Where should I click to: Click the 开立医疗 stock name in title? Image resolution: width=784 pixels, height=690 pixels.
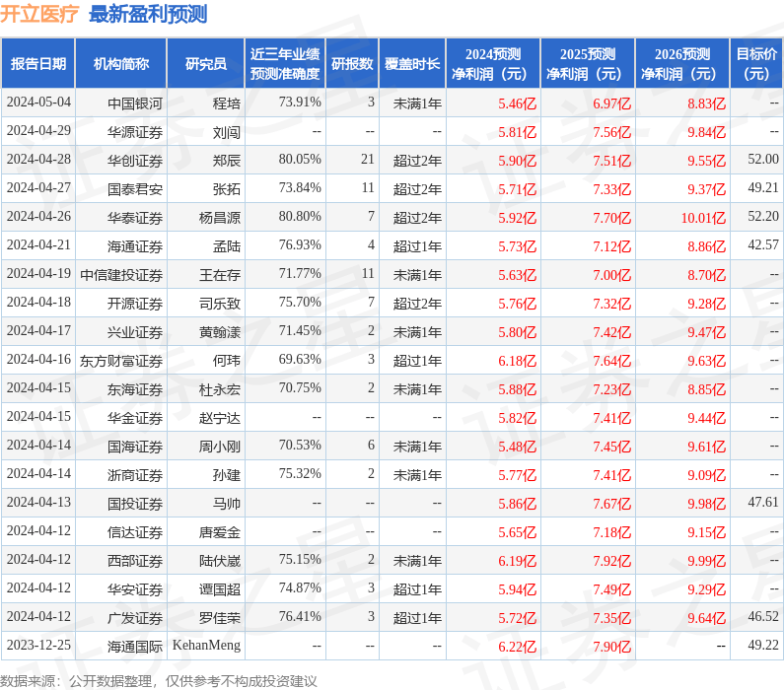click(x=40, y=14)
